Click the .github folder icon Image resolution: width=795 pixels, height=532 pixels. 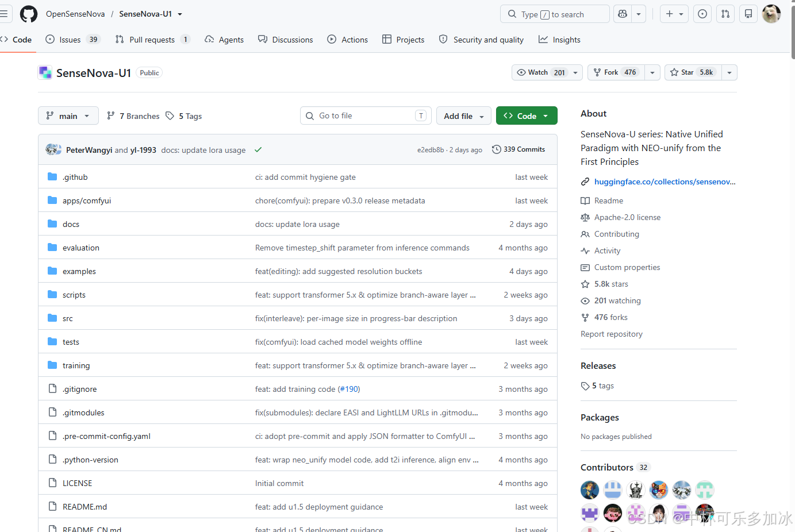[x=52, y=177]
